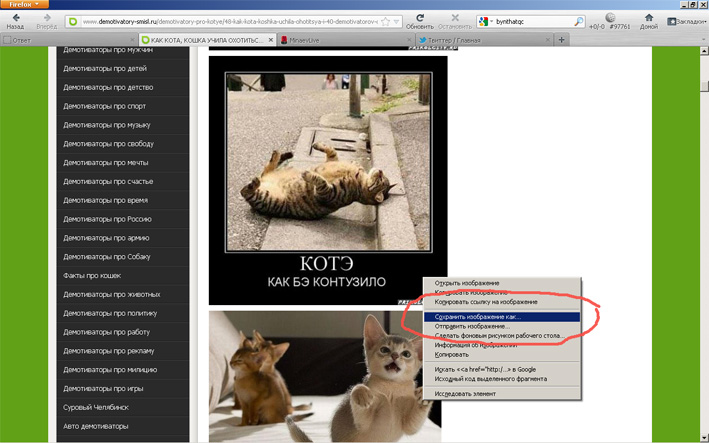This screenshot has height=443, width=709.
Task: Open the home page via Домой
Action: (649, 21)
